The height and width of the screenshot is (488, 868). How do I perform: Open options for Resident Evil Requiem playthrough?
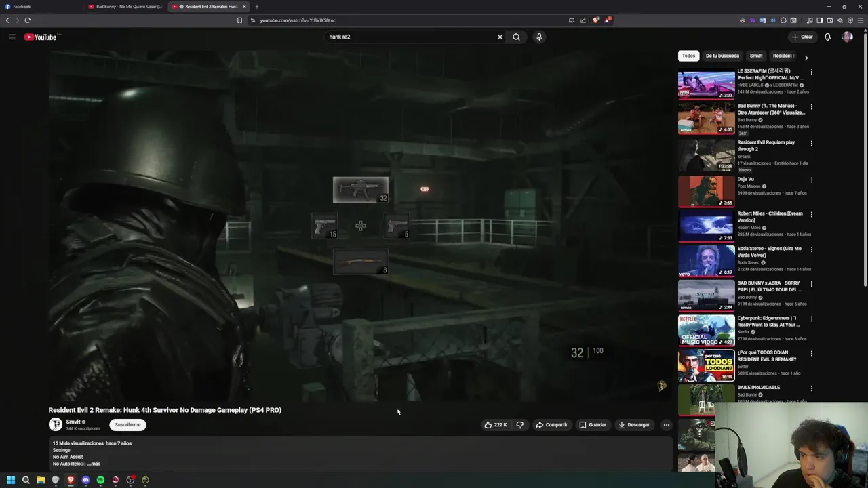(811, 143)
